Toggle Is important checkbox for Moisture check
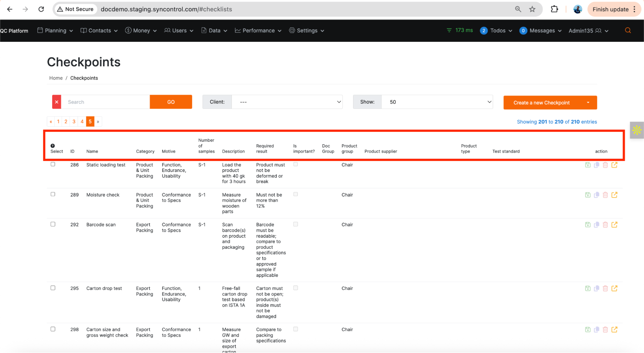 [295, 194]
